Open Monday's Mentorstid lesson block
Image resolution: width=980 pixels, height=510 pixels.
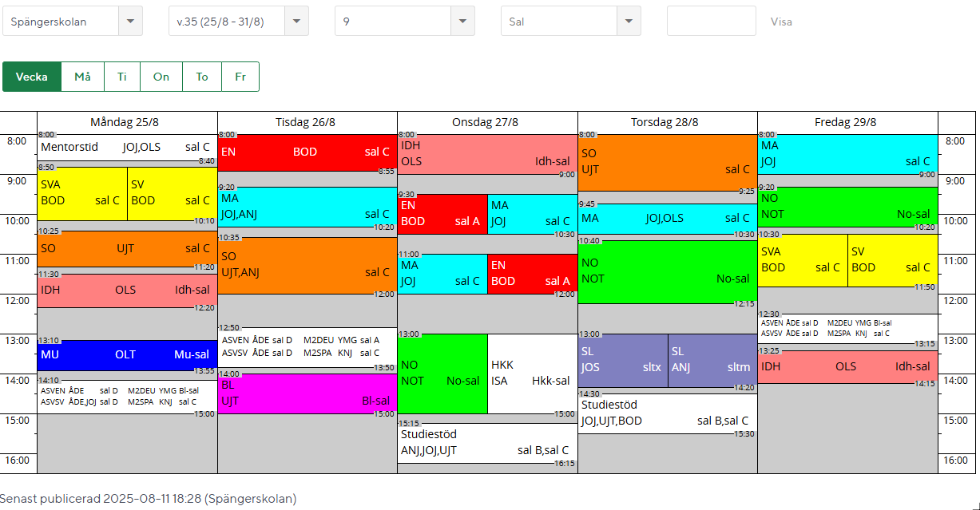point(127,148)
